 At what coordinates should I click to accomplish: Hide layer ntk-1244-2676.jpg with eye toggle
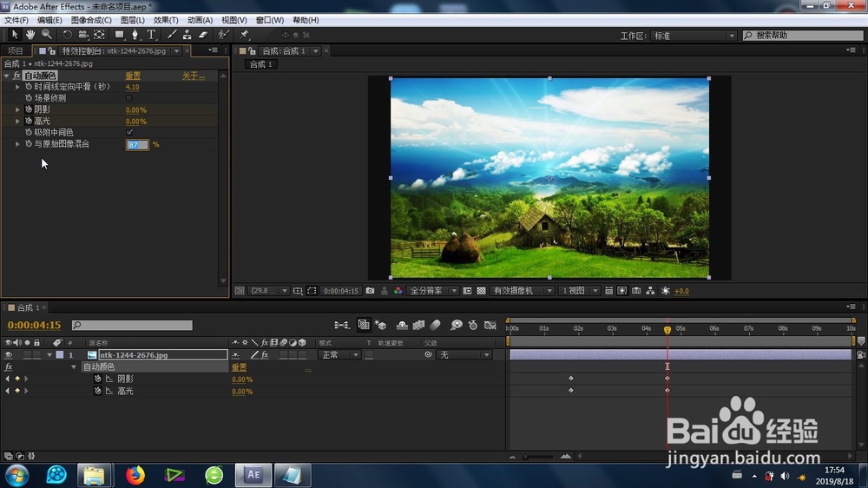pos(9,354)
